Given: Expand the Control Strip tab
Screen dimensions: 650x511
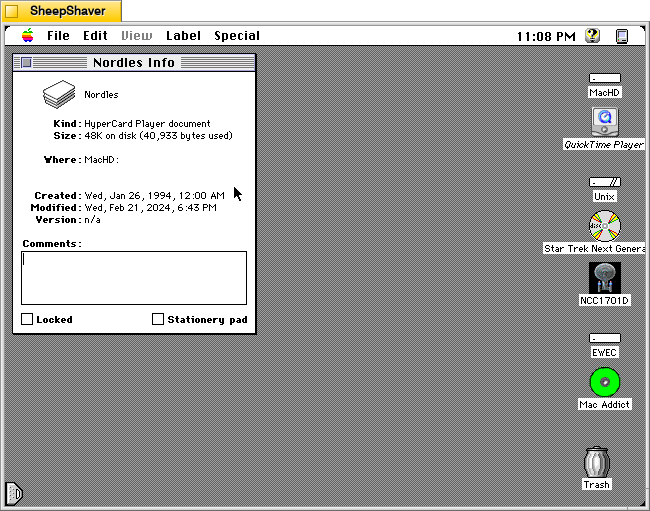Looking at the screenshot, I should (x=14, y=493).
